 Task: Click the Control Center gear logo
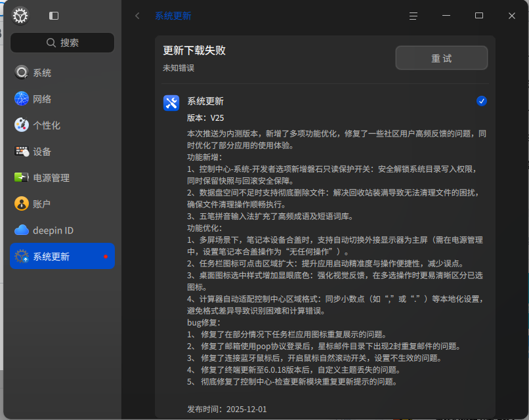pyautogui.click(x=20, y=16)
